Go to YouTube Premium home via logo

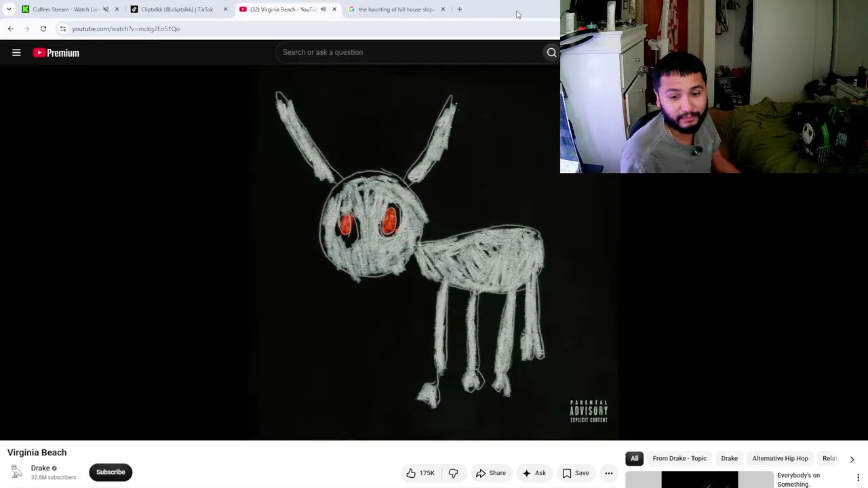click(x=56, y=53)
